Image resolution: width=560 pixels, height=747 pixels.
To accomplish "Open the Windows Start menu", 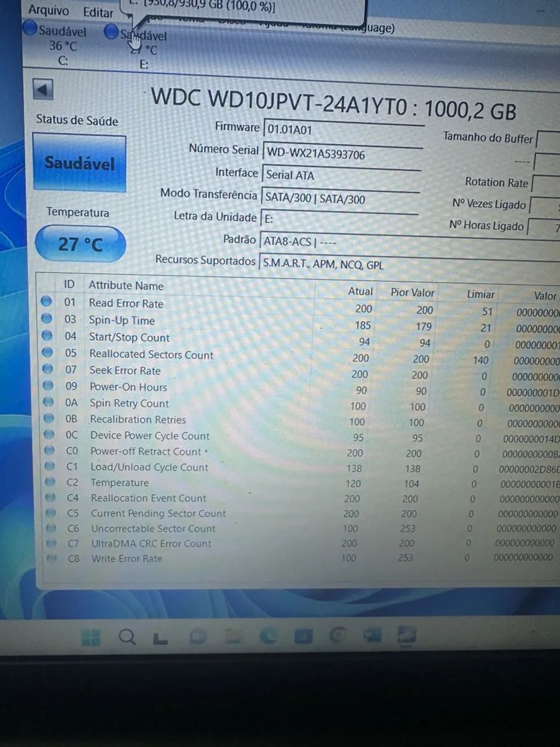I will (x=90, y=637).
